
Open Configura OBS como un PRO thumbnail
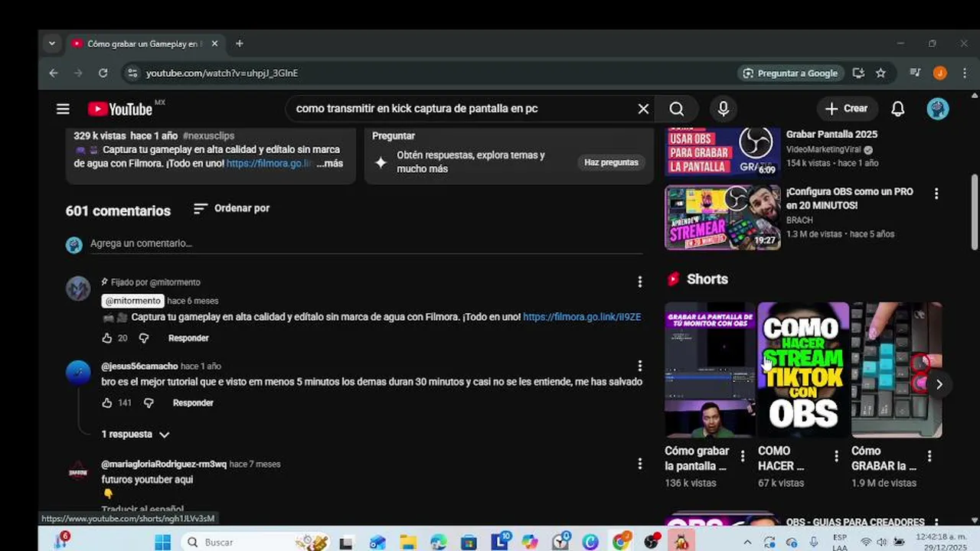pyautogui.click(x=723, y=217)
